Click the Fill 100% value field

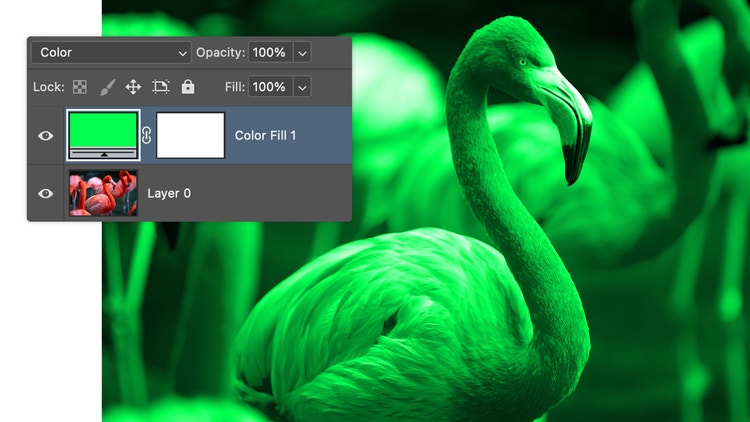point(270,87)
